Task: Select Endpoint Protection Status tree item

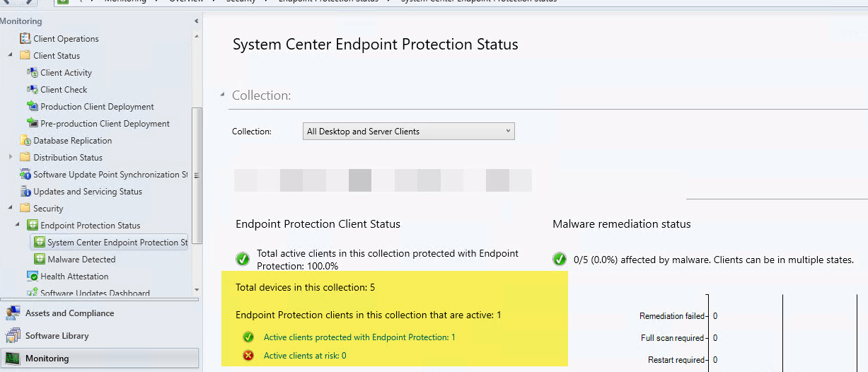Action: [x=90, y=226]
